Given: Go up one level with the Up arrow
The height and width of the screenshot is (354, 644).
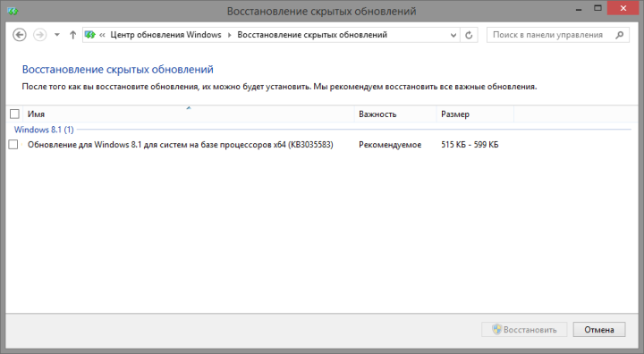Looking at the screenshot, I should (72, 35).
